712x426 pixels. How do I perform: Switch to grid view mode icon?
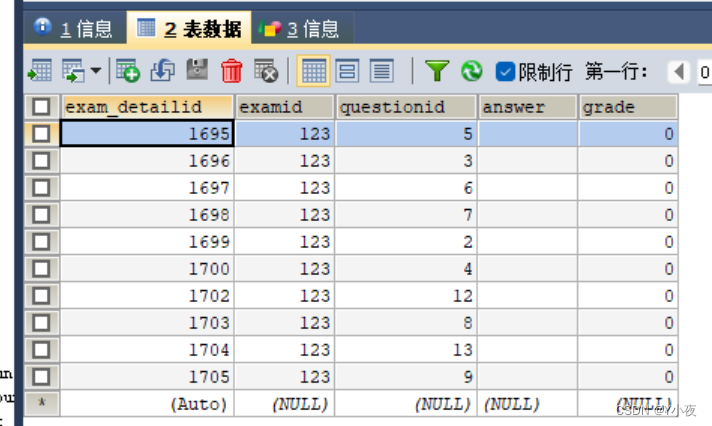pos(313,71)
